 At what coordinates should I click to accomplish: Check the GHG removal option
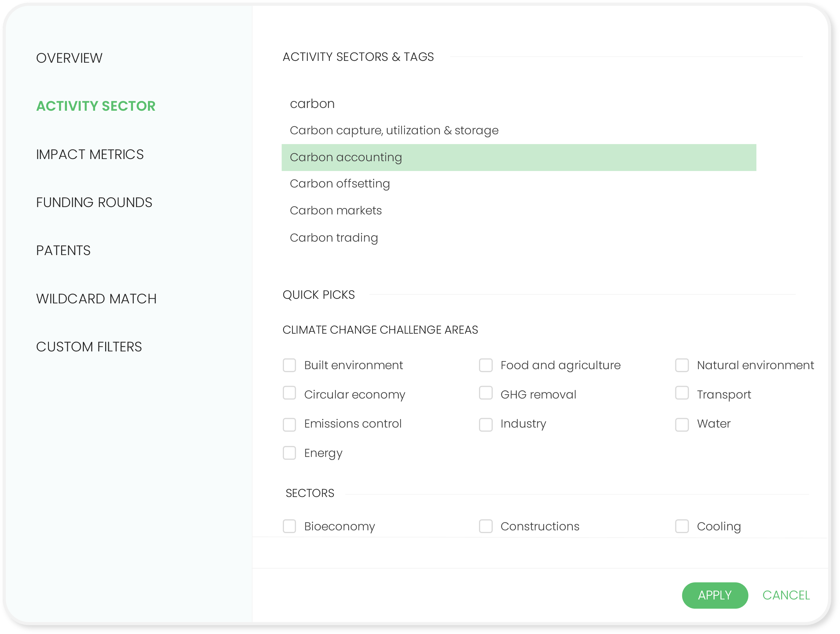pos(486,394)
